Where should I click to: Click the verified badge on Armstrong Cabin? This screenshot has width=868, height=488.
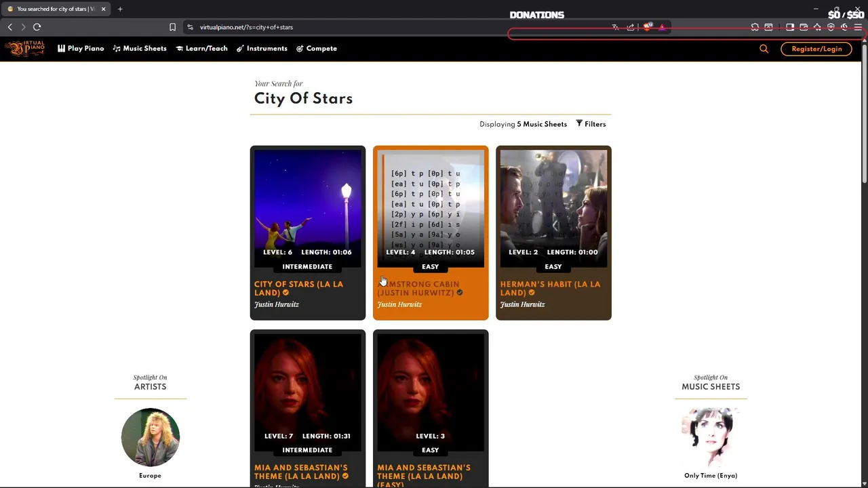tap(460, 293)
